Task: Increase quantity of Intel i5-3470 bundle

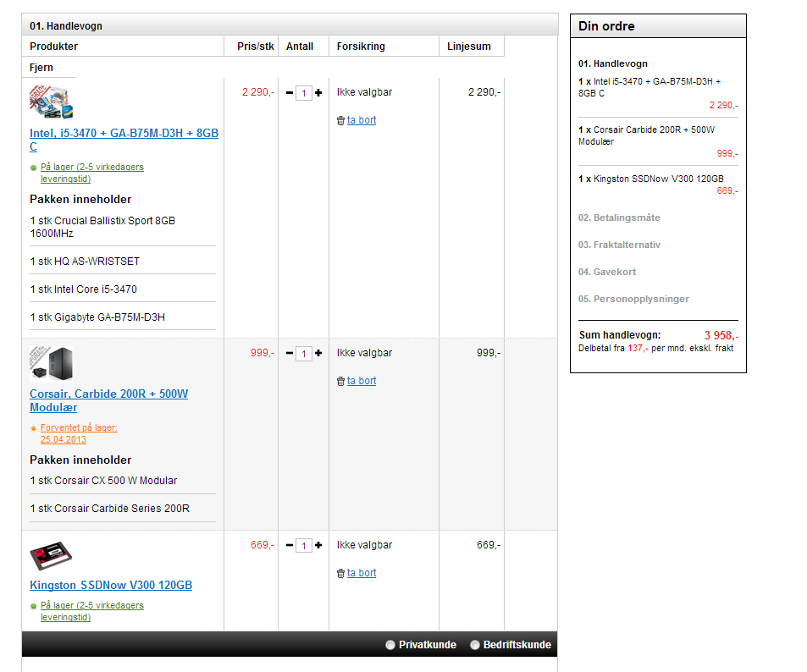Action: [x=318, y=92]
